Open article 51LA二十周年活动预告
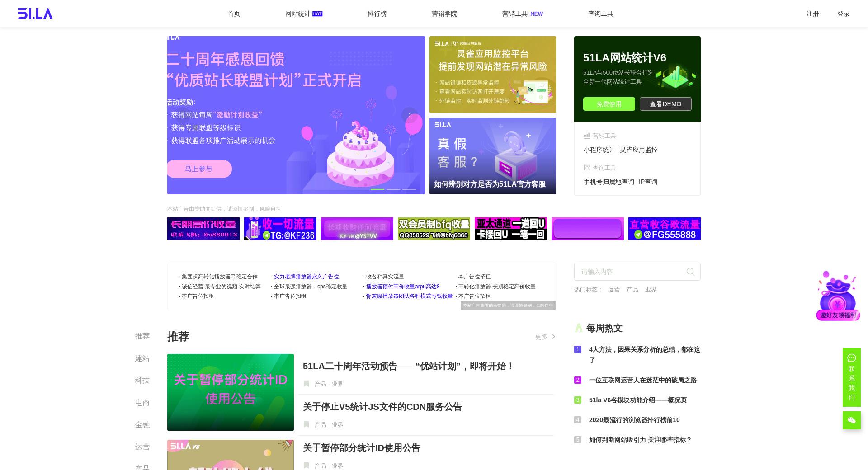This screenshot has height=470, width=868. (x=408, y=366)
